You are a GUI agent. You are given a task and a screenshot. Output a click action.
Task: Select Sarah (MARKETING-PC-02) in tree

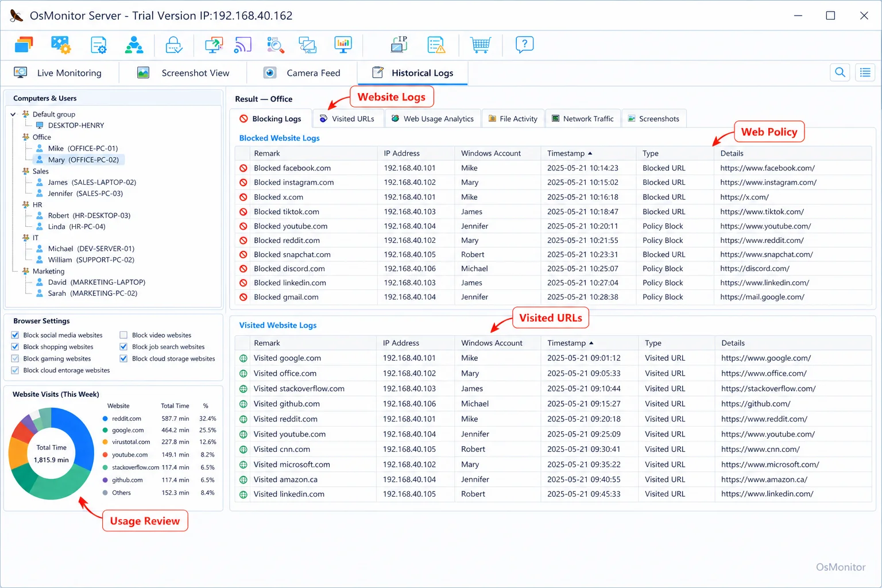click(87, 293)
